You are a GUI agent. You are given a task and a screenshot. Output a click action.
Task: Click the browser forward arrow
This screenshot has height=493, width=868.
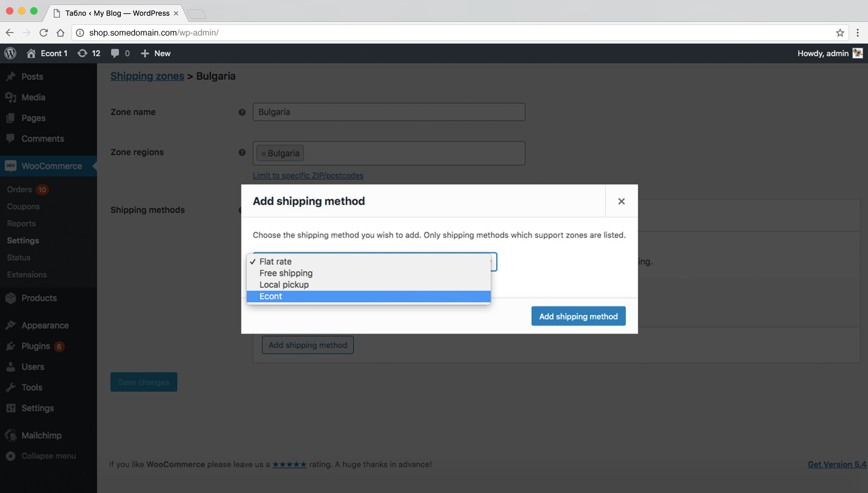pyautogui.click(x=26, y=33)
